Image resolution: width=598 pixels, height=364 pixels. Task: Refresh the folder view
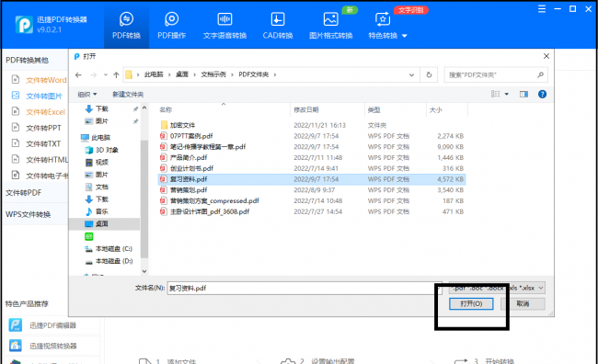pyautogui.click(x=429, y=74)
